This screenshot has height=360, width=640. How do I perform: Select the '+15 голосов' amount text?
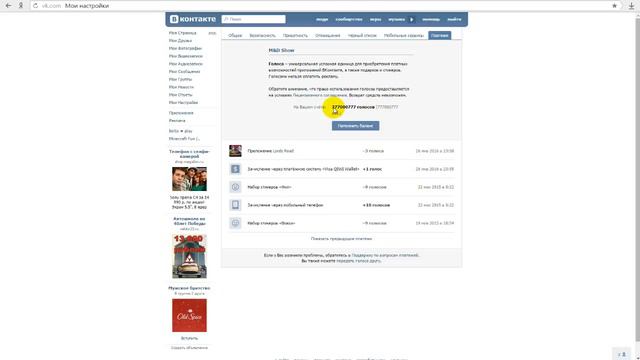coord(376,205)
